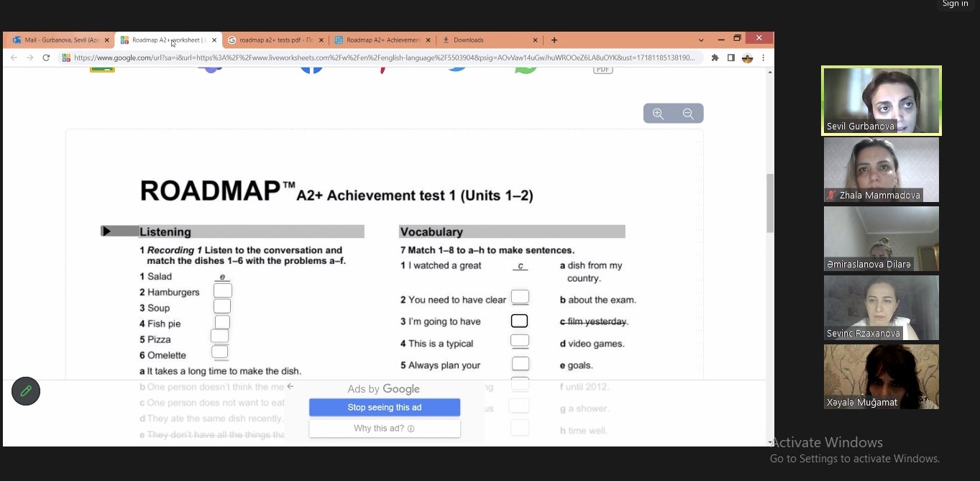Open the Chrome three-dot menu
980x481 pixels.
[763, 58]
